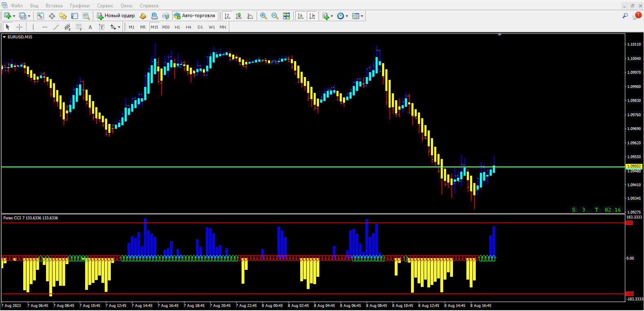
Task: Expand the chart templates dropdown arrow
Action: [x=362, y=16]
